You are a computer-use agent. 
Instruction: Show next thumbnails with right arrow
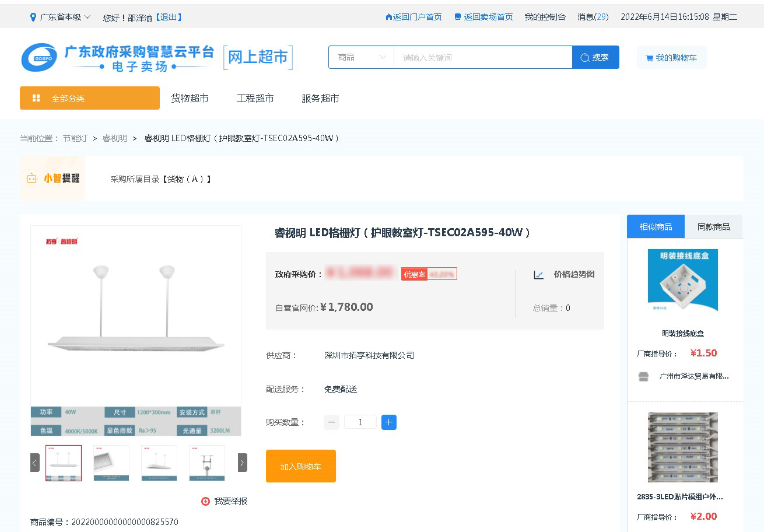pos(242,463)
